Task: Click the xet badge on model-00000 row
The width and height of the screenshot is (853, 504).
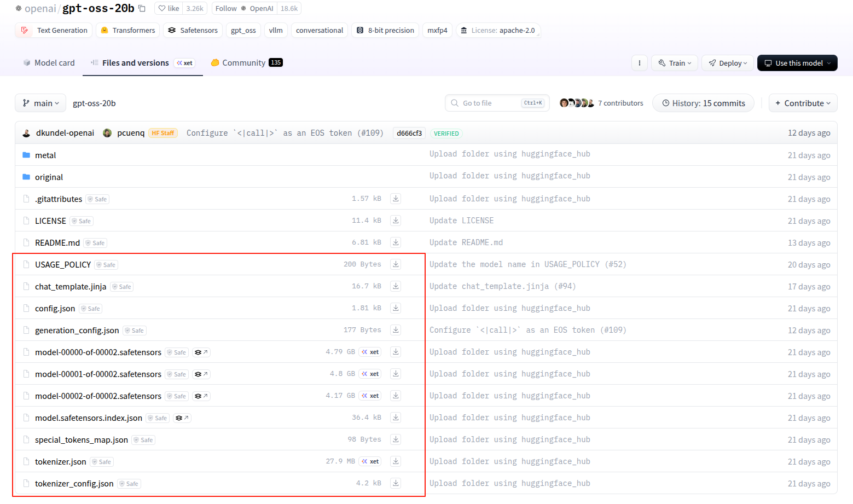Action: tap(370, 352)
